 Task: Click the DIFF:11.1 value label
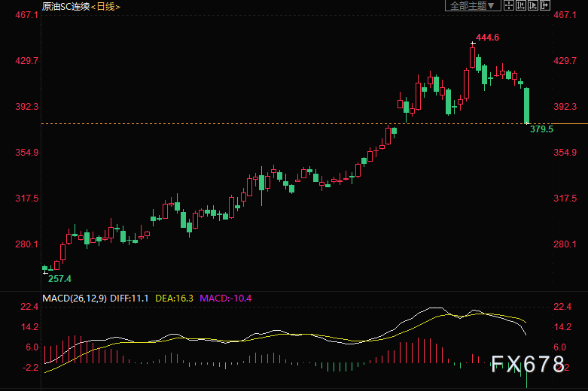(x=129, y=298)
